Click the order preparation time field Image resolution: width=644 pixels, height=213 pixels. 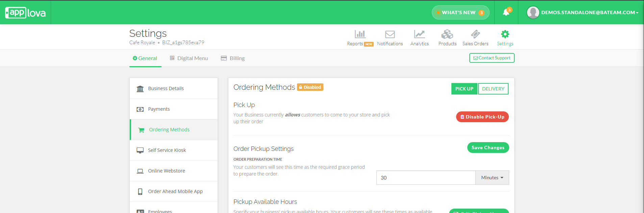click(426, 178)
